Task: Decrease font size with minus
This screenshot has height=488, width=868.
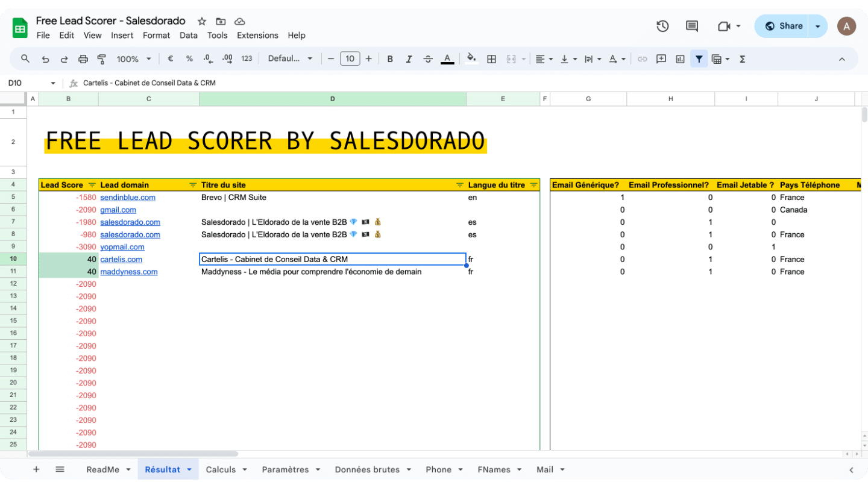Action: click(330, 59)
